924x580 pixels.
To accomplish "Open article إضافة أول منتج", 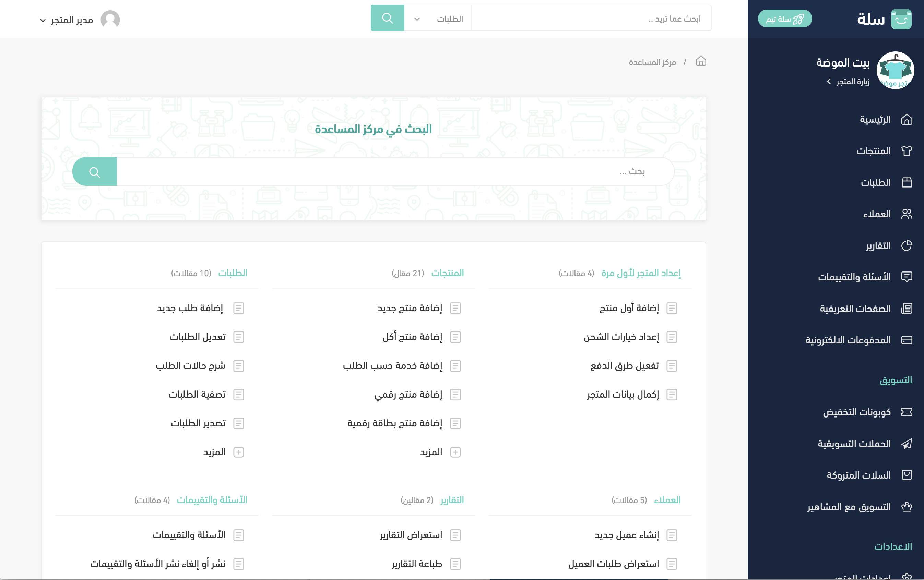I will pyautogui.click(x=629, y=309).
